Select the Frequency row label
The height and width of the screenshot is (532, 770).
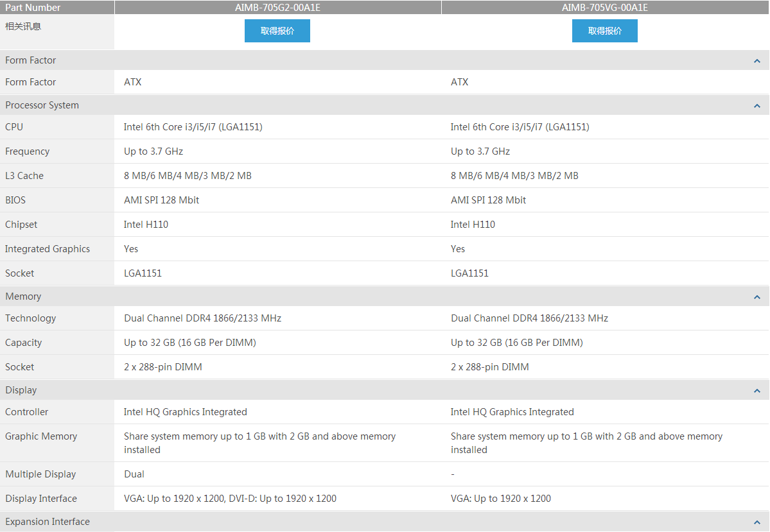(x=27, y=151)
